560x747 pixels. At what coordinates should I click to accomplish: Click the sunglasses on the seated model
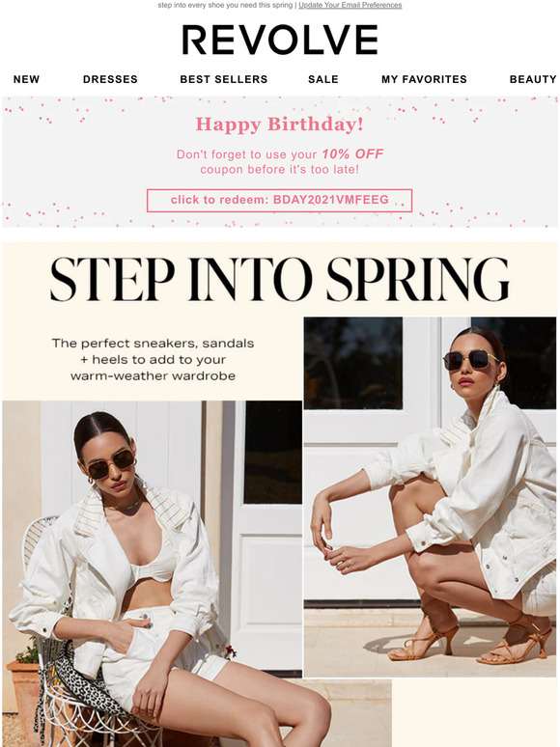pyautogui.click(x=112, y=463)
